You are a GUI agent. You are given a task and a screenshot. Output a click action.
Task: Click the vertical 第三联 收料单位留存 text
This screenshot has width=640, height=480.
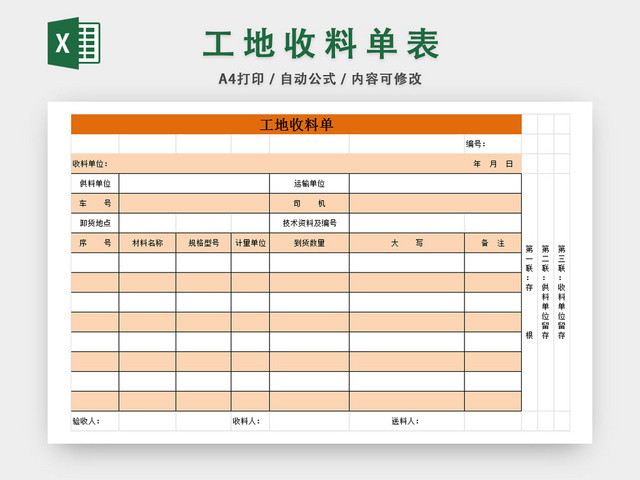(x=562, y=292)
